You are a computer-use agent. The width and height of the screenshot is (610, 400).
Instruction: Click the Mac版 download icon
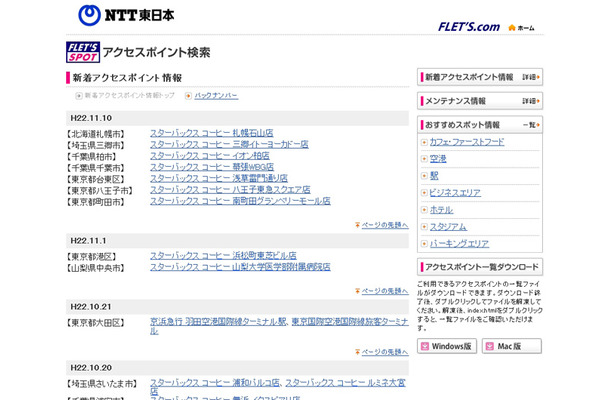tap(490, 346)
